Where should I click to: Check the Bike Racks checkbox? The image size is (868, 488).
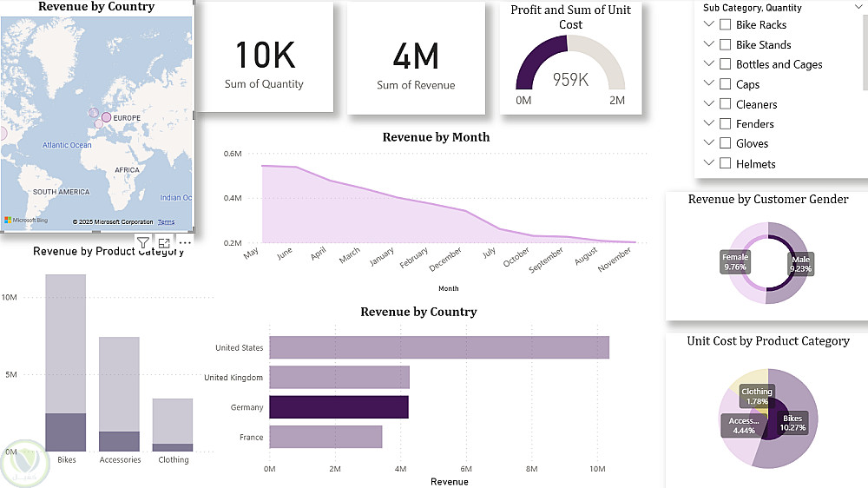pyautogui.click(x=725, y=24)
